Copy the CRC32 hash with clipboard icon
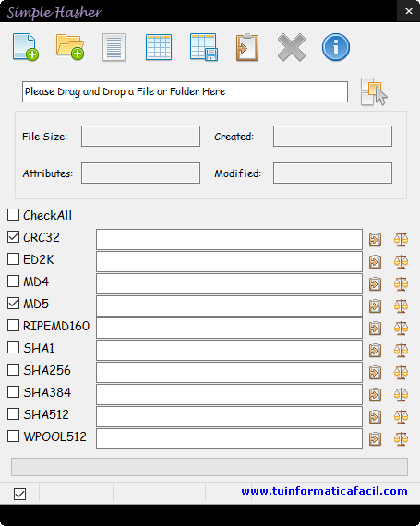The image size is (420, 526). click(375, 240)
